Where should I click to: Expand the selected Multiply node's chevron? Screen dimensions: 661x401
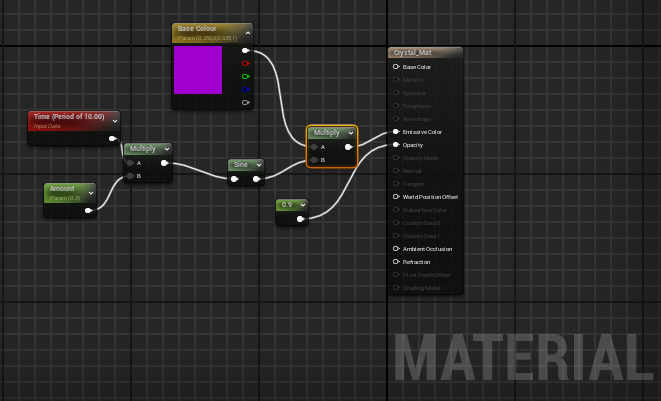[x=351, y=133]
